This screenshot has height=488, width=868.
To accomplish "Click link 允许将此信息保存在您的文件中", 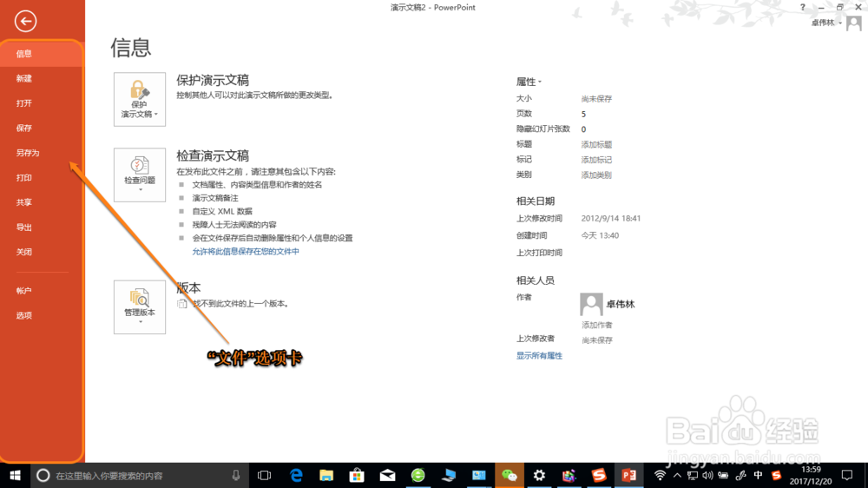I will pos(246,252).
